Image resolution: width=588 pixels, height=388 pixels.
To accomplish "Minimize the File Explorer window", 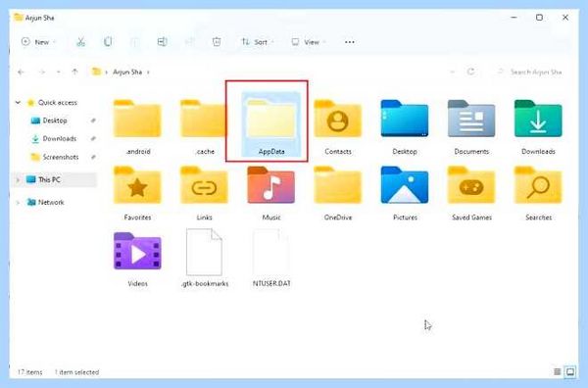I will point(514,18).
